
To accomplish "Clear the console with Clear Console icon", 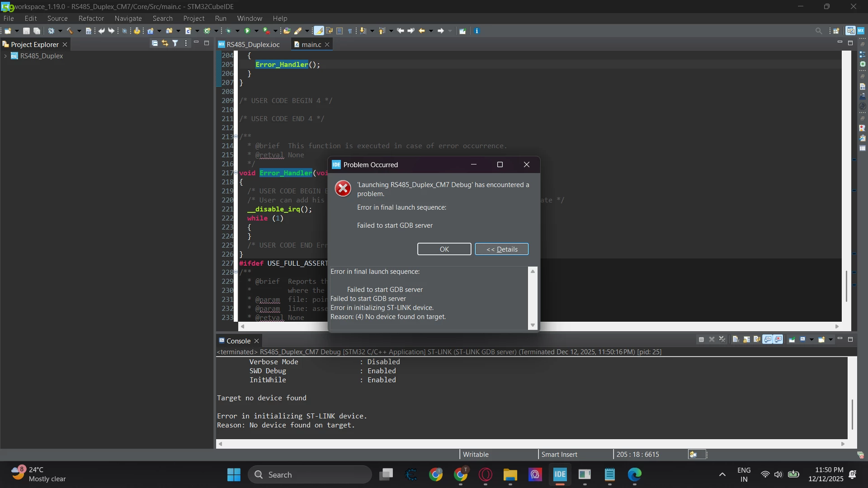I will [x=736, y=340].
